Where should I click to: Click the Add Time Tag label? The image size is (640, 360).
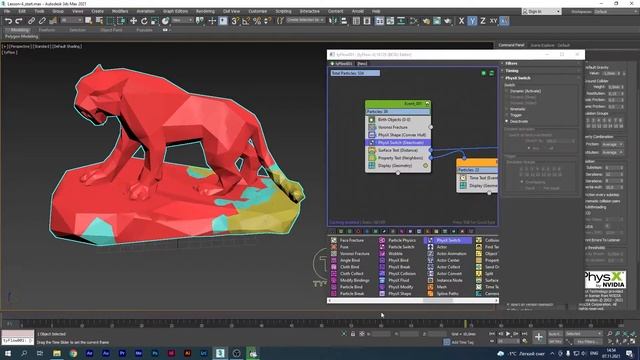[463, 342]
